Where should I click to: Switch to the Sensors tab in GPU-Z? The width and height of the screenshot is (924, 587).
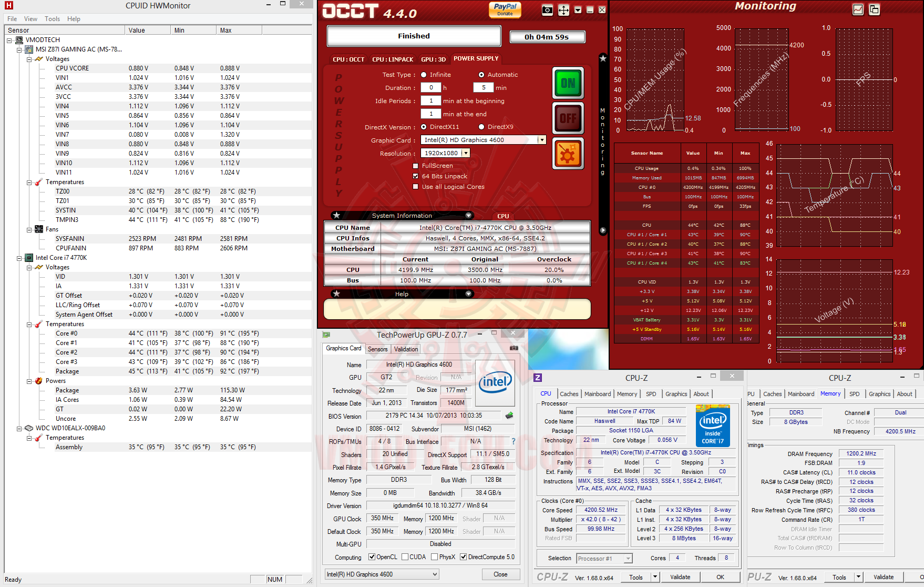pyautogui.click(x=377, y=349)
